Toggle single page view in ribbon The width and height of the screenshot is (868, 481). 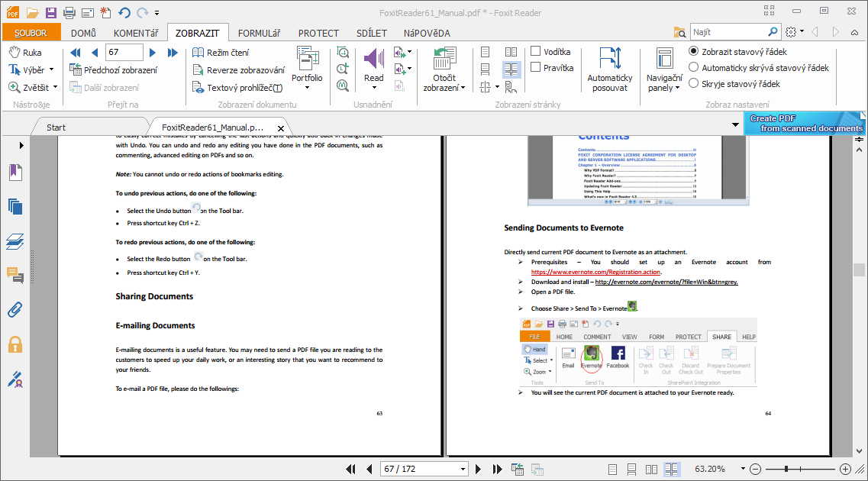(x=486, y=52)
